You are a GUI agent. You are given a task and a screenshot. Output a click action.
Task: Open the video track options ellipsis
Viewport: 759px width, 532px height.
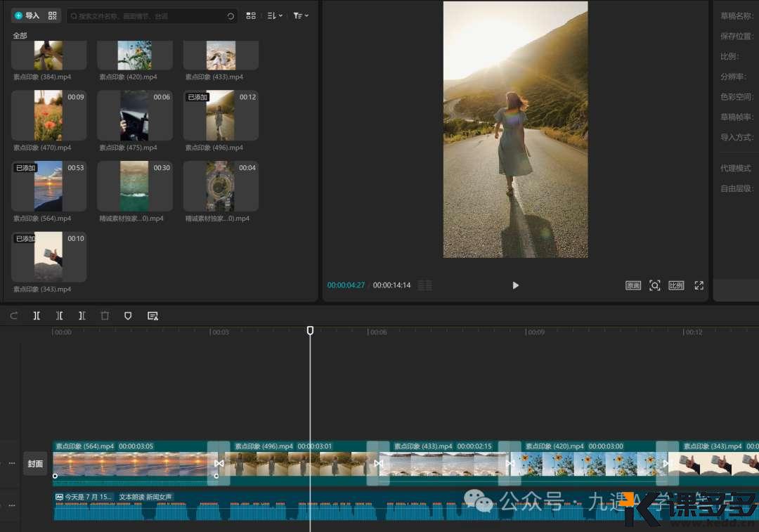click(12, 463)
